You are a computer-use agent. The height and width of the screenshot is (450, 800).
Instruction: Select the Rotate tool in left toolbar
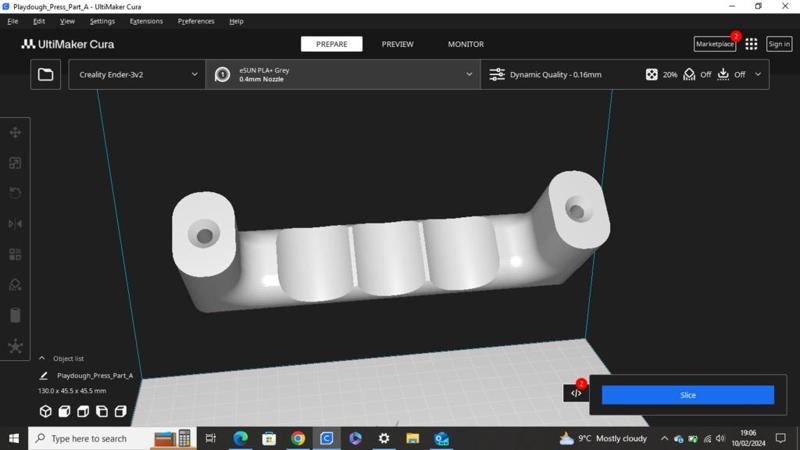coord(15,193)
